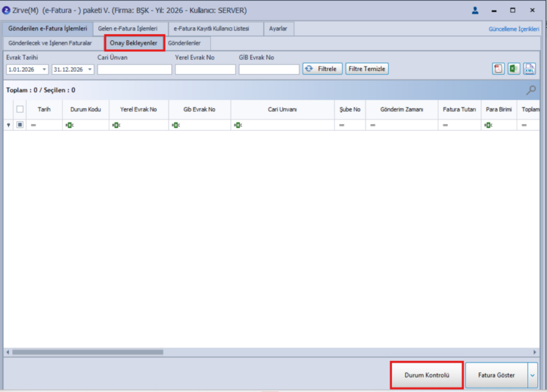Click Filtre Temizle button

pyautogui.click(x=367, y=69)
